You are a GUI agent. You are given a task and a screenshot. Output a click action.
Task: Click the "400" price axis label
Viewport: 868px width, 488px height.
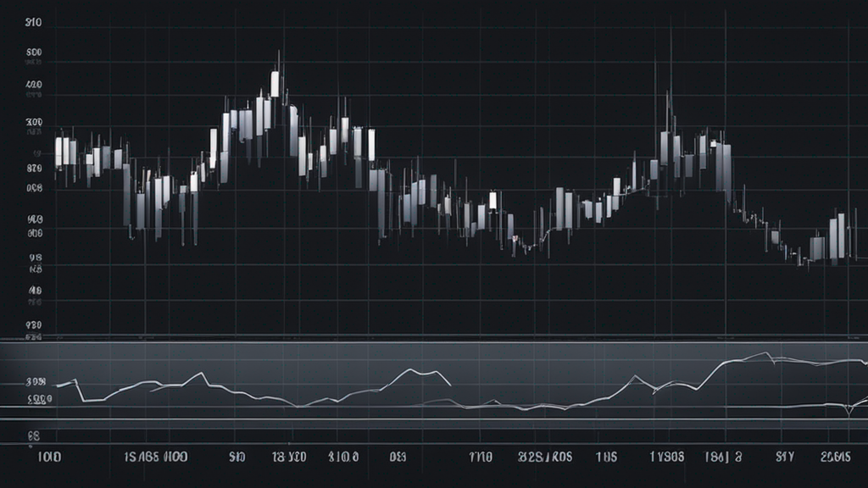tap(35, 85)
